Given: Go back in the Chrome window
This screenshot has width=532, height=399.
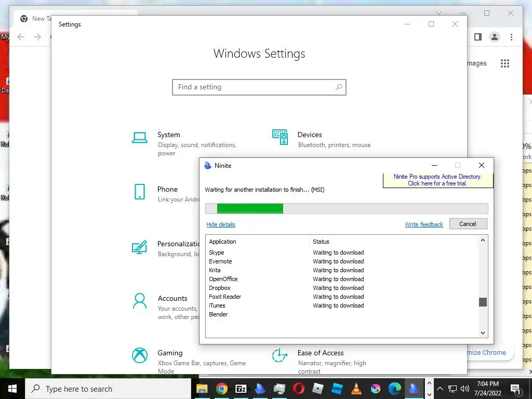Looking at the screenshot, I should pyautogui.click(x=21, y=37).
